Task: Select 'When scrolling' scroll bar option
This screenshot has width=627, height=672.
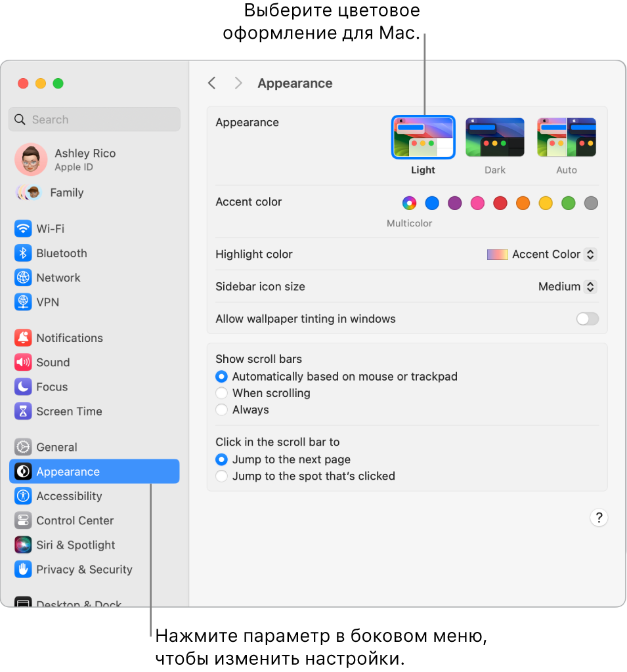Action: tap(221, 393)
